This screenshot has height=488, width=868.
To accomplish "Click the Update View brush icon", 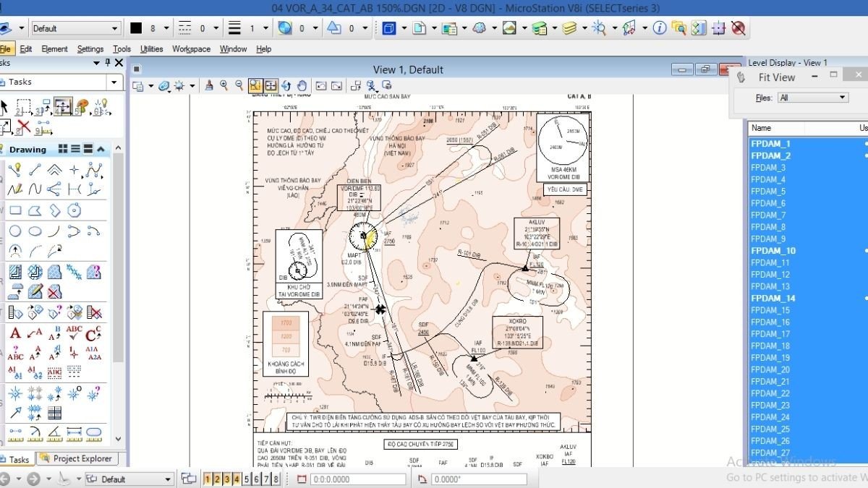I will click(x=209, y=85).
